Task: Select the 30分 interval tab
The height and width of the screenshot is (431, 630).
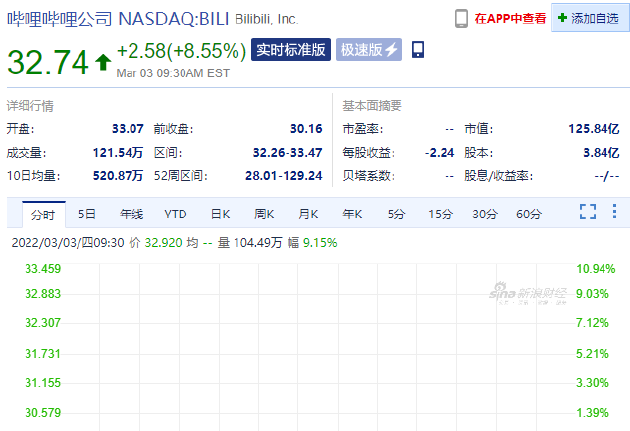Action: (x=485, y=214)
